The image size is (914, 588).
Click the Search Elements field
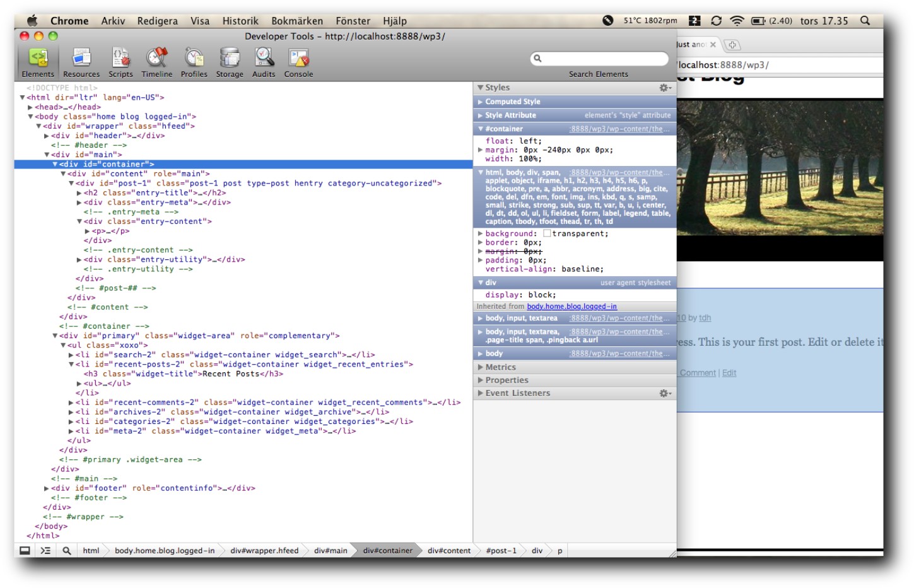pos(599,59)
